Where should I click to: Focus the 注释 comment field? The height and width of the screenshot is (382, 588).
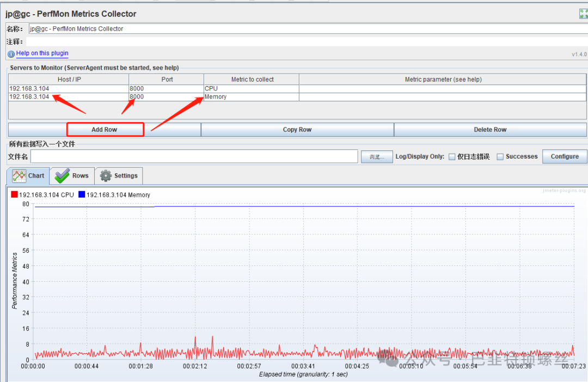307,41
